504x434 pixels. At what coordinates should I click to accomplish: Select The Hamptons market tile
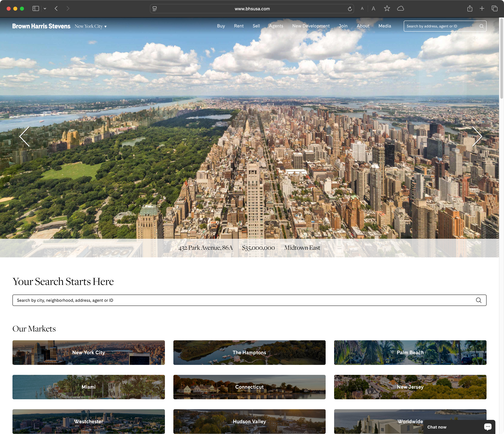(249, 353)
